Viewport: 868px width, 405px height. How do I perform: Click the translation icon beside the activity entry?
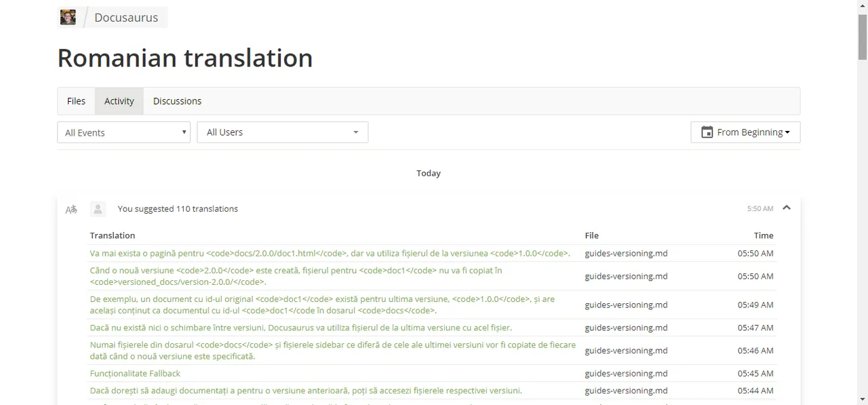click(71, 210)
